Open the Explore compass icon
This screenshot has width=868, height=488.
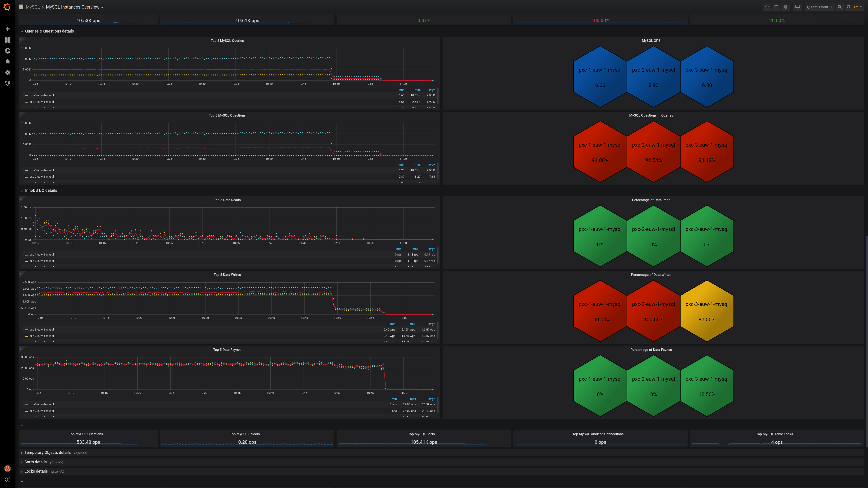pos(7,51)
